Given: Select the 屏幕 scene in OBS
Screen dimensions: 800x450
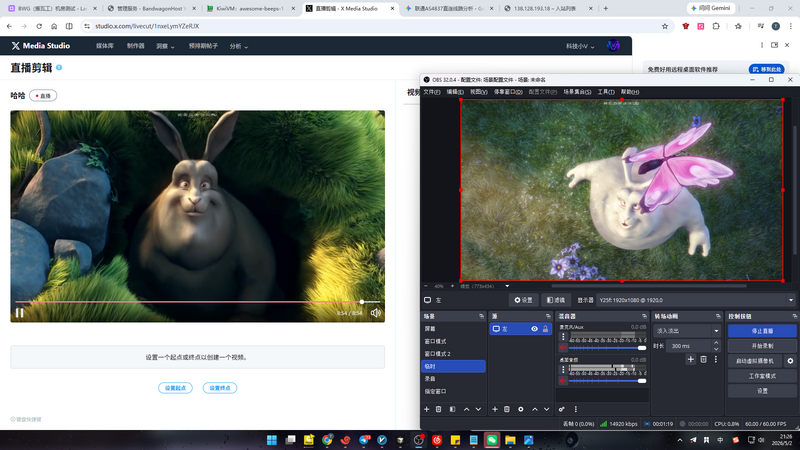Looking at the screenshot, I should 453,329.
